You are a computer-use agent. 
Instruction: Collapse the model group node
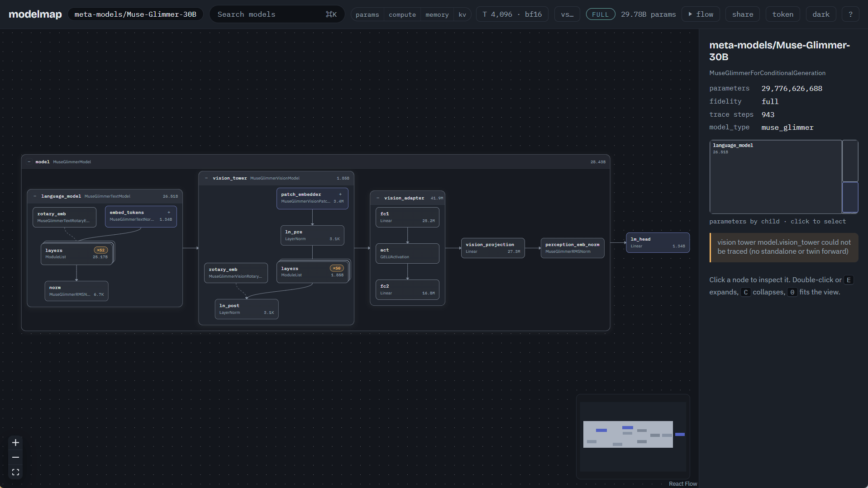click(x=29, y=162)
